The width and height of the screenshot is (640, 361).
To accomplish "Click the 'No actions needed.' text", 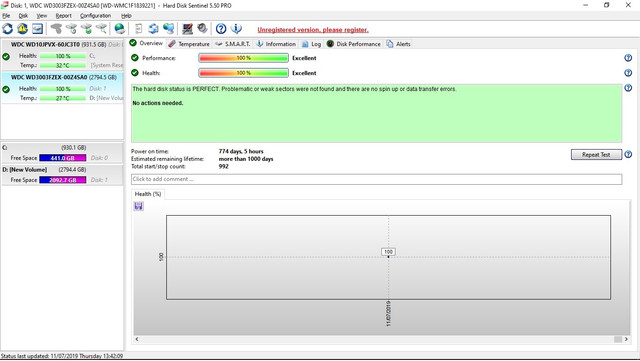I will [158, 103].
